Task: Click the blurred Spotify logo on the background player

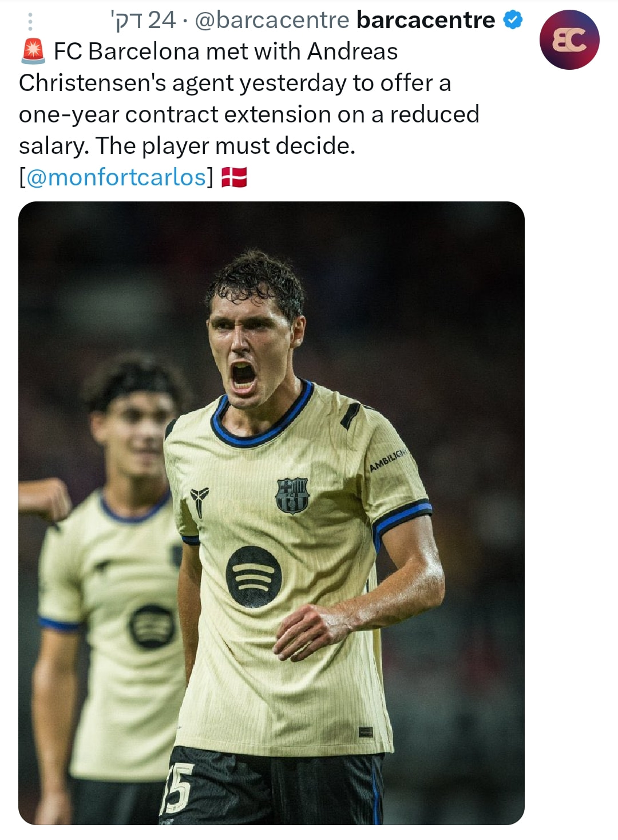Action: (152, 626)
